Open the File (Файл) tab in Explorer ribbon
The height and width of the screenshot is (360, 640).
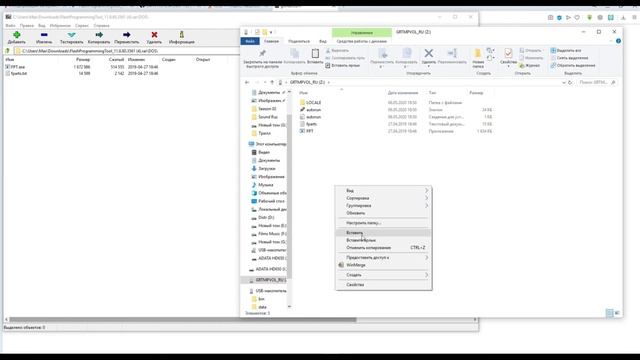pyautogui.click(x=250, y=41)
